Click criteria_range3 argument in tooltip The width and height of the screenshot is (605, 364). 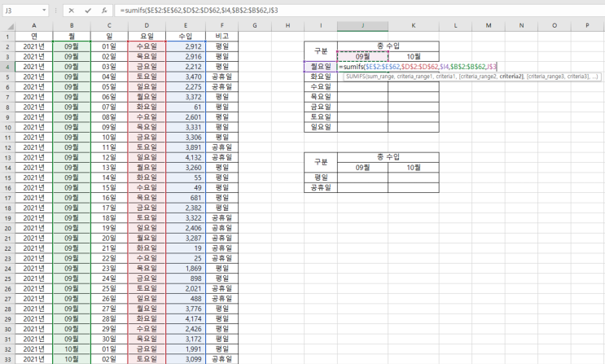(x=546, y=77)
